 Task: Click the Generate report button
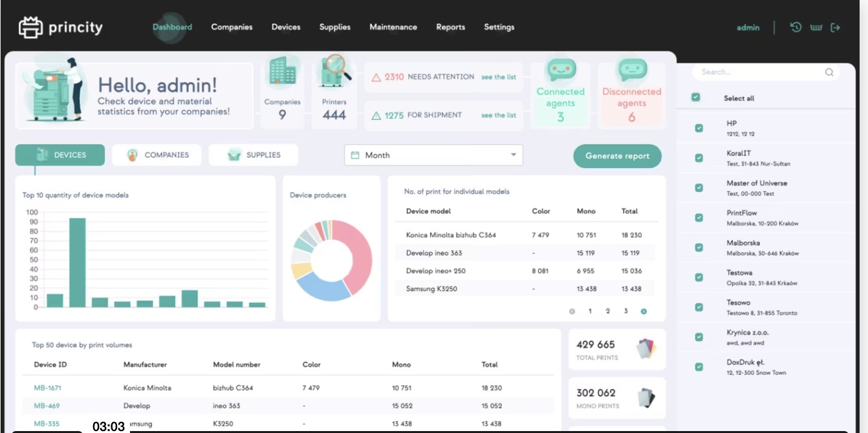(617, 156)
